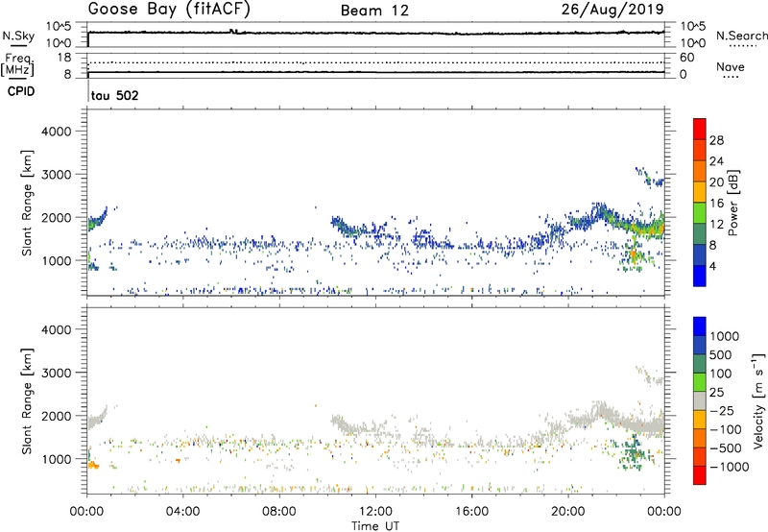
Task: Click the 3000 km tick on velocity panel
Action: click(x=56, y=373)
